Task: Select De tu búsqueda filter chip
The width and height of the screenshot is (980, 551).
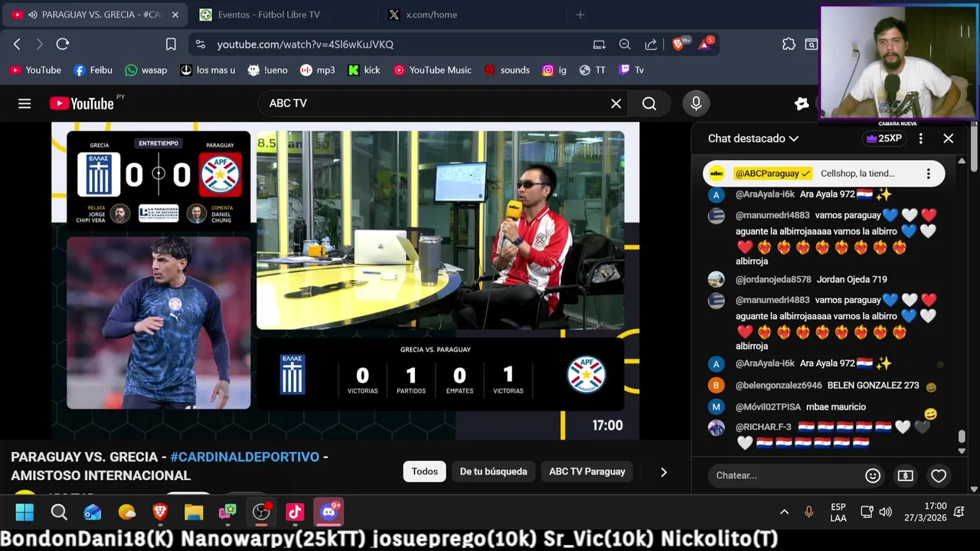Action: (494, 471)
